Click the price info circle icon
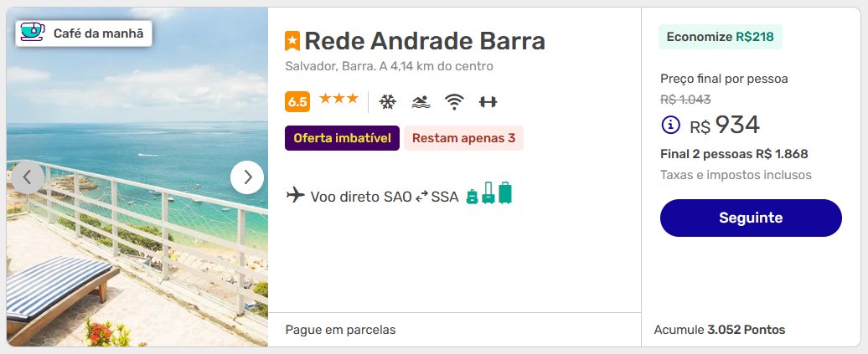 (671, 125)
